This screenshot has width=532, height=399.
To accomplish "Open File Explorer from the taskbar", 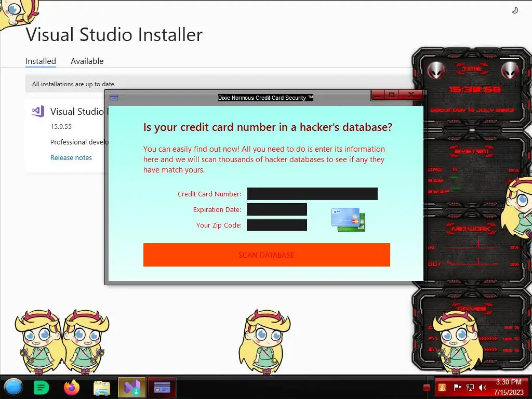I will tap(102, 388).
